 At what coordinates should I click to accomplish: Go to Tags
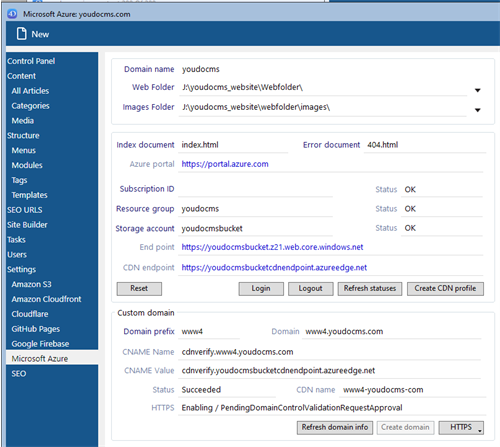point(19,180)
